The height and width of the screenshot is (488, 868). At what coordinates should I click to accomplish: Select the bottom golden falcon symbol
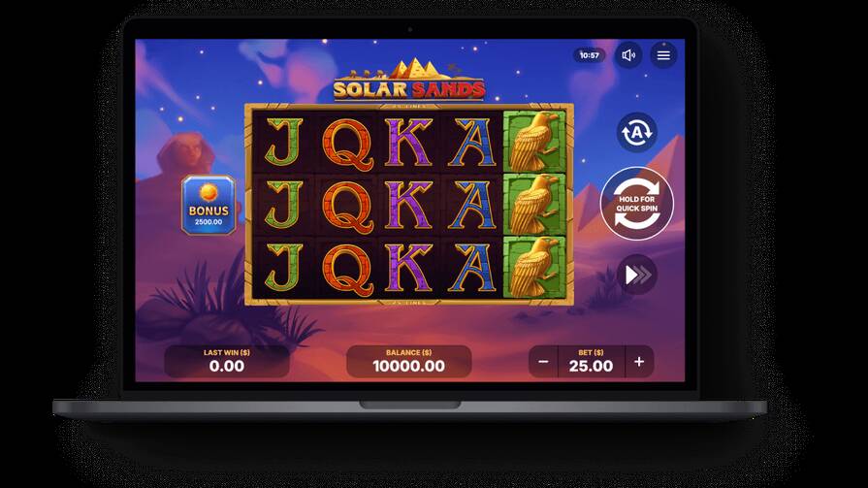pyautogui.click(x=534, y=268)
